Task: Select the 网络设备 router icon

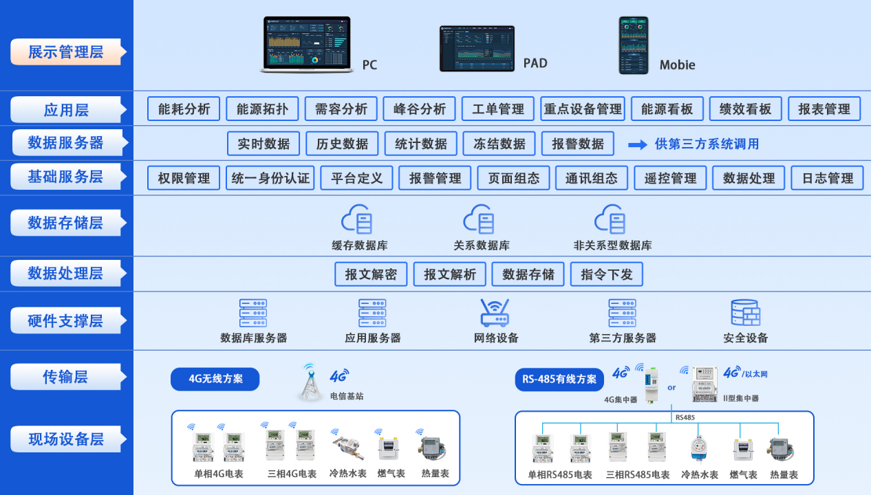Action: click(x=496, y=313)
